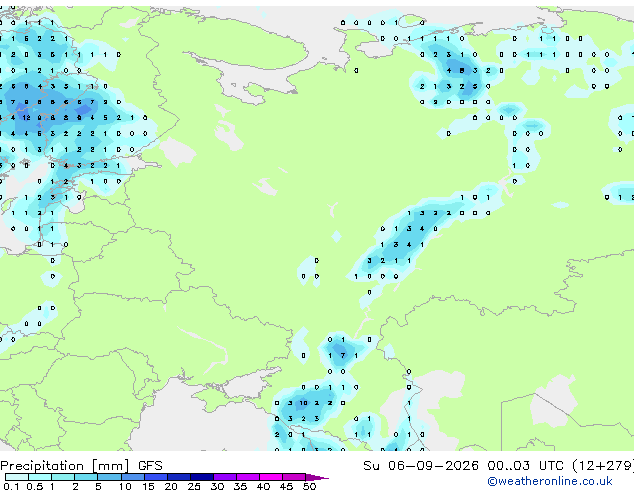This screenshot has width=634, height=490.
Task: Click the '50' legend scale label
Action: 309,486
